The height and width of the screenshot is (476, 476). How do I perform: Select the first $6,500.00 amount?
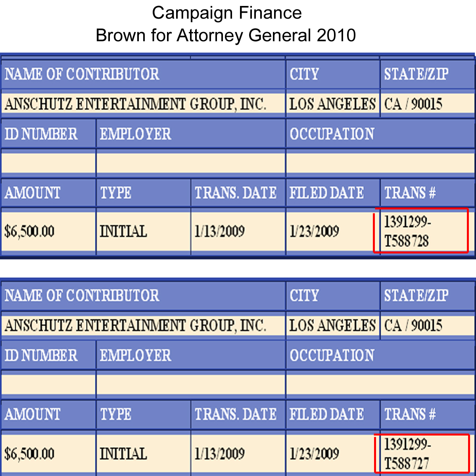(x=29, y=231)
